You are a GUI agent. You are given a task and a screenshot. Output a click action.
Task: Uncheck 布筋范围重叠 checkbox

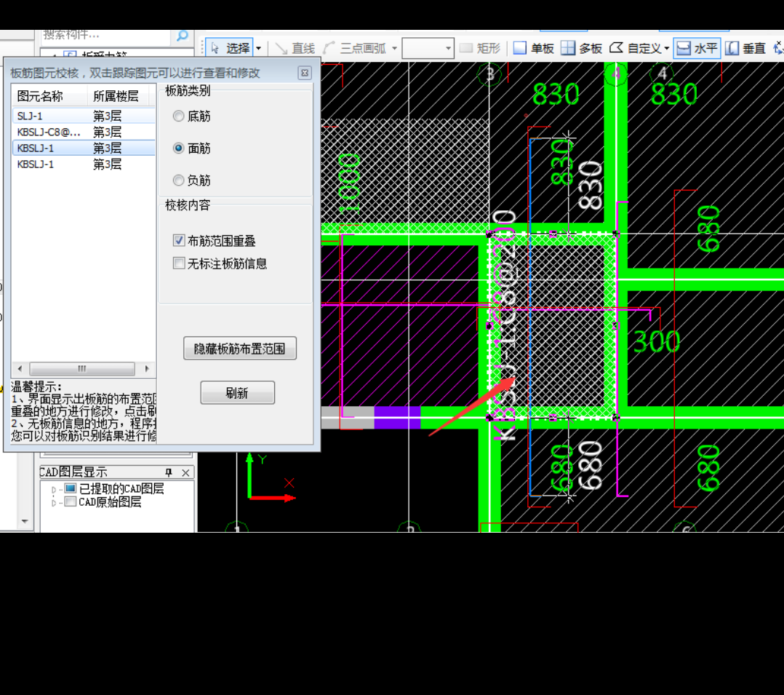coord(178,240)
